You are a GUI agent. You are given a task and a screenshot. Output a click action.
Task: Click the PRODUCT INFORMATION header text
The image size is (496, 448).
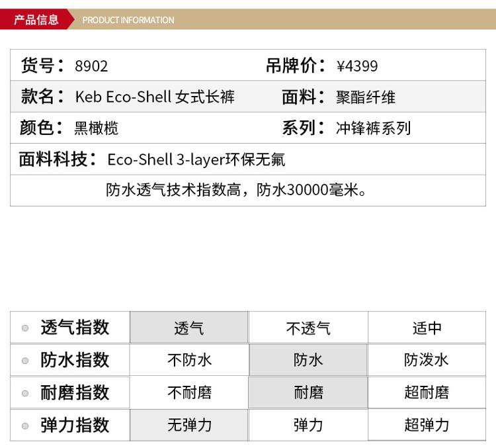[x=128, y=20]
